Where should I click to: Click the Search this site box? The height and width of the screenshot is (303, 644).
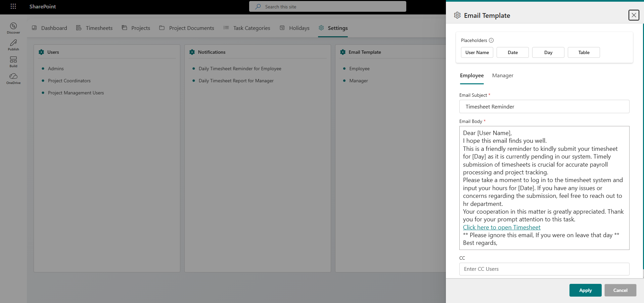328,6
